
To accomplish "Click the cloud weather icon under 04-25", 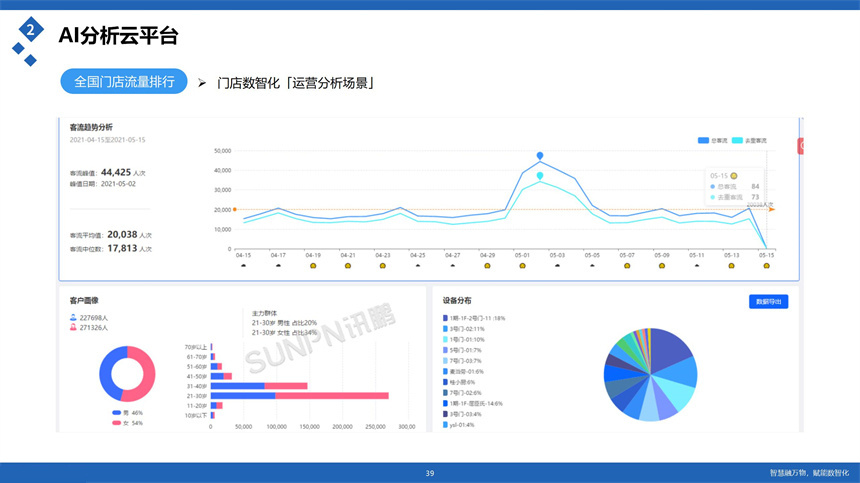I will tap(418, 266).
